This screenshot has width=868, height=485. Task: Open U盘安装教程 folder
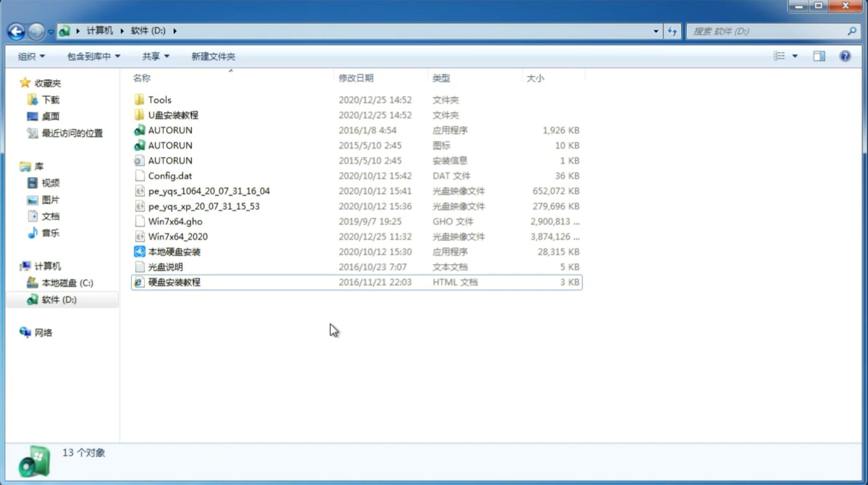point(173,115)
